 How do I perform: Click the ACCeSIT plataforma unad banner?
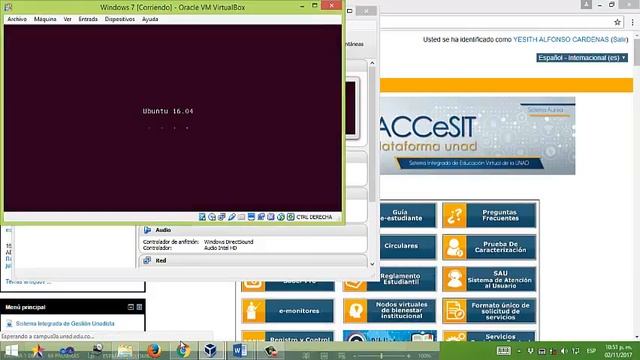(x=477, y=136)
